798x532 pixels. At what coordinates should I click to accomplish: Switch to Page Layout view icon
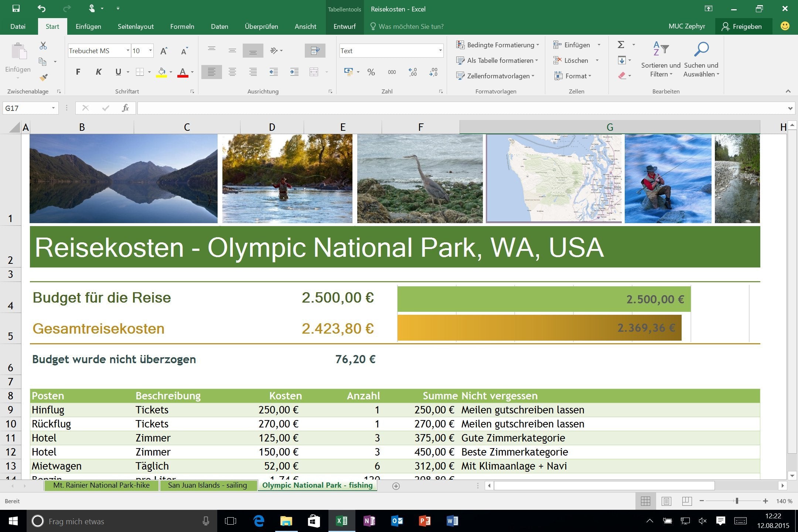[x=666, y=501]
